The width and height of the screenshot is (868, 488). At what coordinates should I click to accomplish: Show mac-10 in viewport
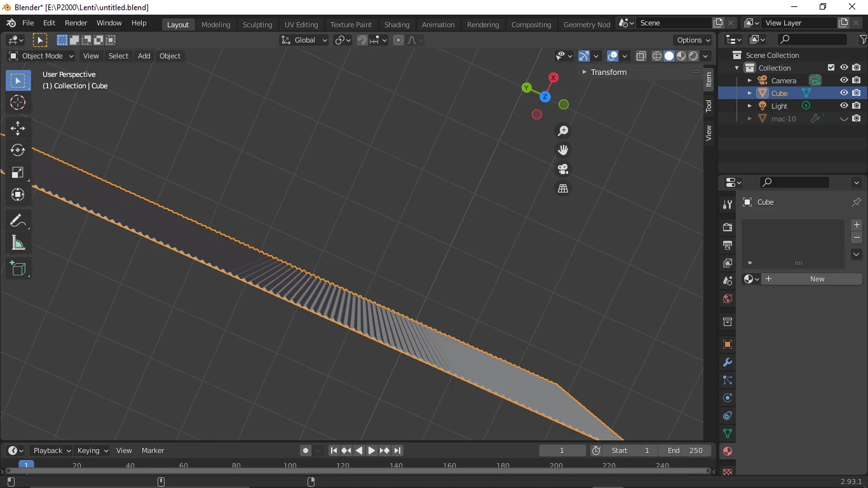click(844, 119)
